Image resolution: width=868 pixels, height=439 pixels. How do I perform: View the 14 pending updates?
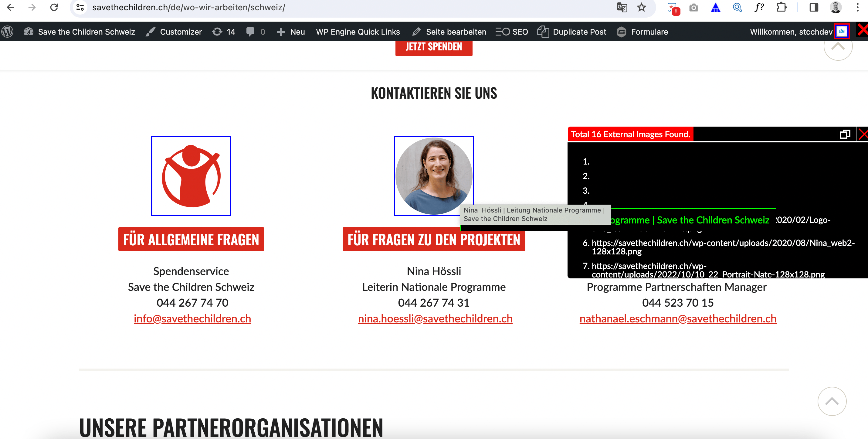click(224, 32)
